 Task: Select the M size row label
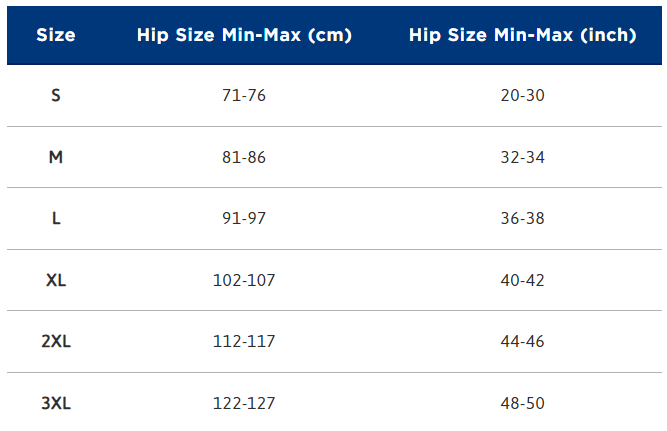(x=56, y=157)
